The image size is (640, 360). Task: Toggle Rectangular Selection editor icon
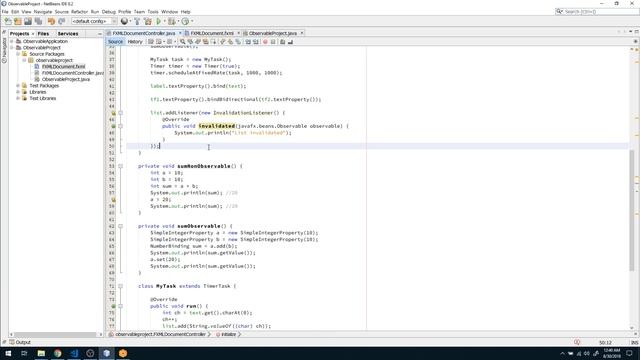213,42
